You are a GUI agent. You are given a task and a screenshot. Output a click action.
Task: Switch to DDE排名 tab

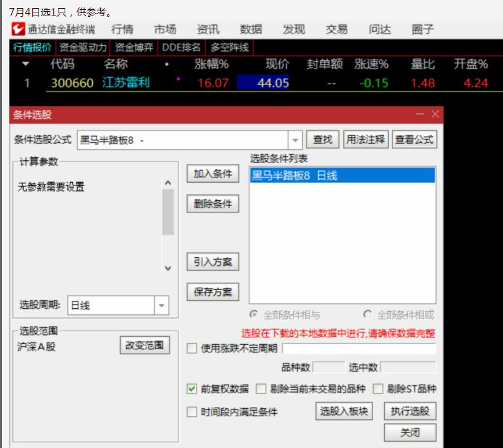[x=182, y=47]
